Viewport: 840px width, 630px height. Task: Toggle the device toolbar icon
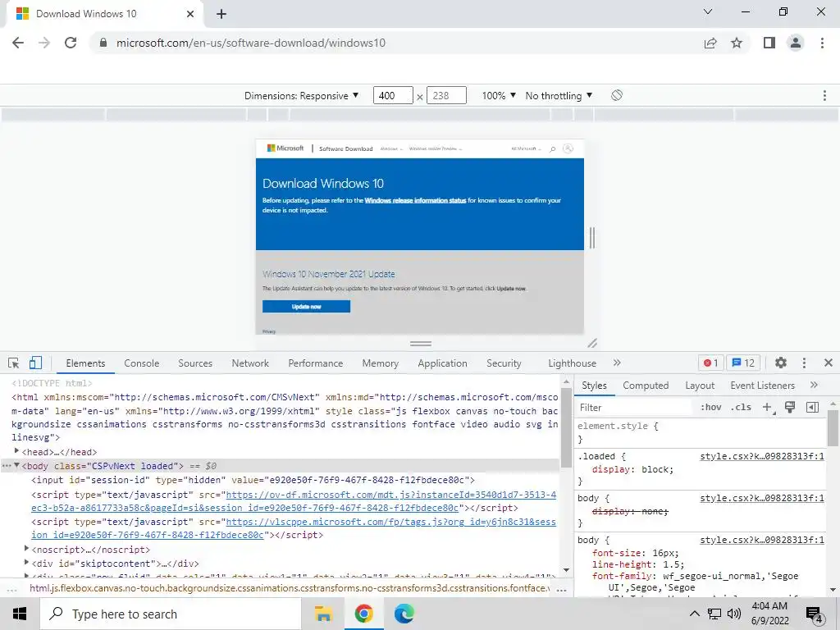pyautogui.click(x=35, y=363)
